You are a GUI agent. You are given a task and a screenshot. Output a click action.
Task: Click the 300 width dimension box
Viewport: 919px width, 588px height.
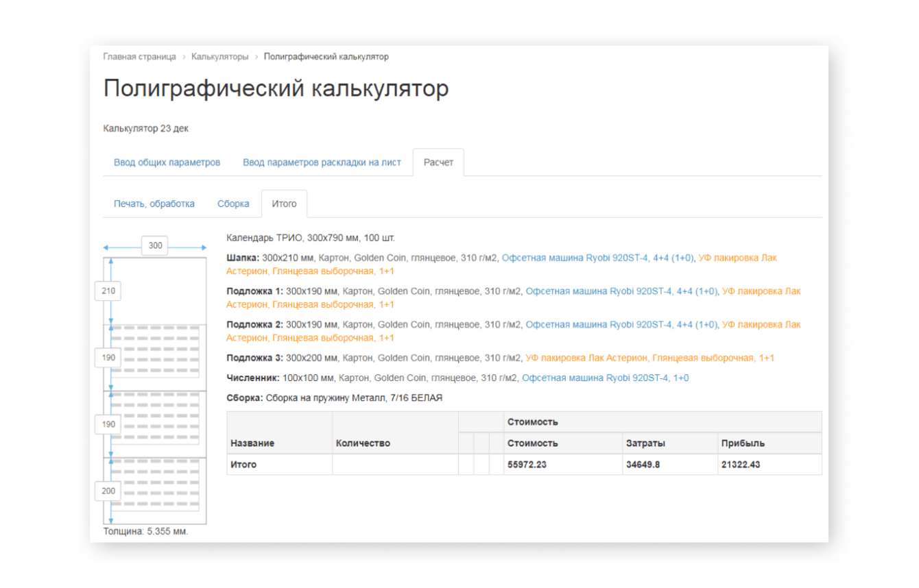(156, 246)
